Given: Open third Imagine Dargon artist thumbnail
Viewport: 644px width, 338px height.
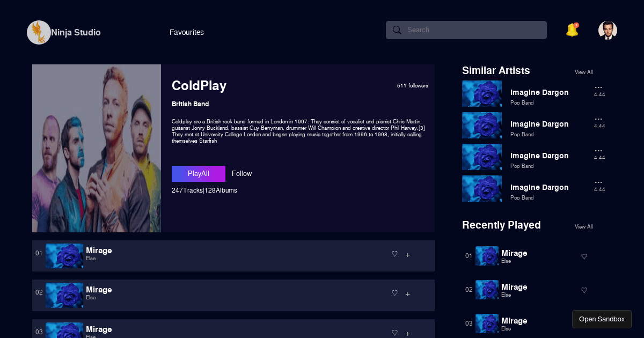Looking at the screenshot, I should [x=482, y=157].
